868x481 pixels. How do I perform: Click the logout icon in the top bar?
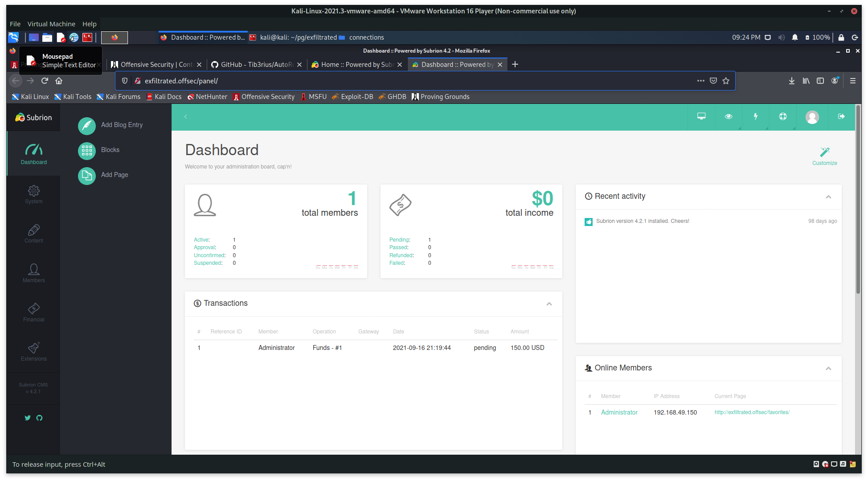pyautogui.click(x=841, y=117)
